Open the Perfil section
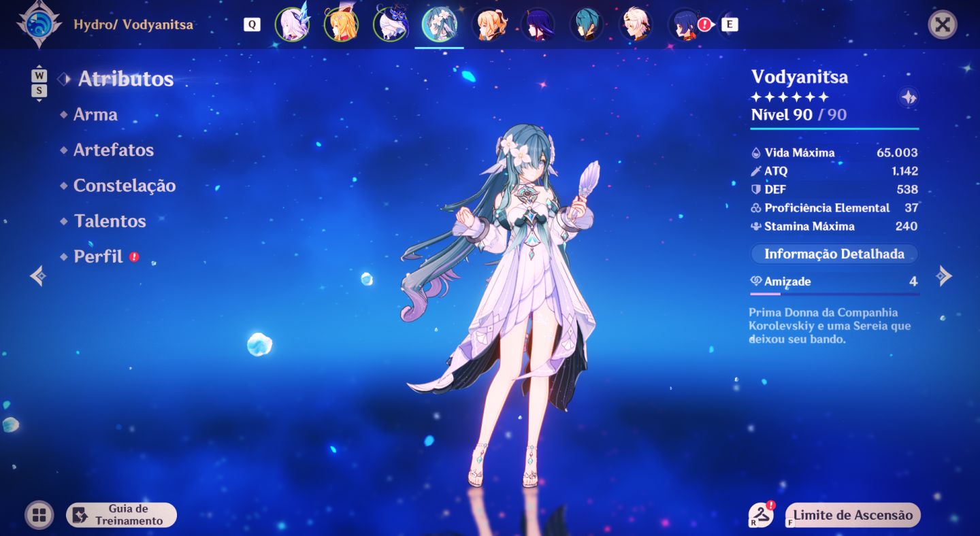980x536 pixels. coord(99,256)
